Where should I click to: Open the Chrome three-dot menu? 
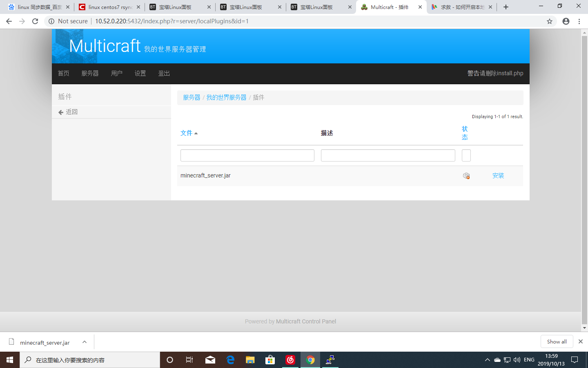pos(579,21)
